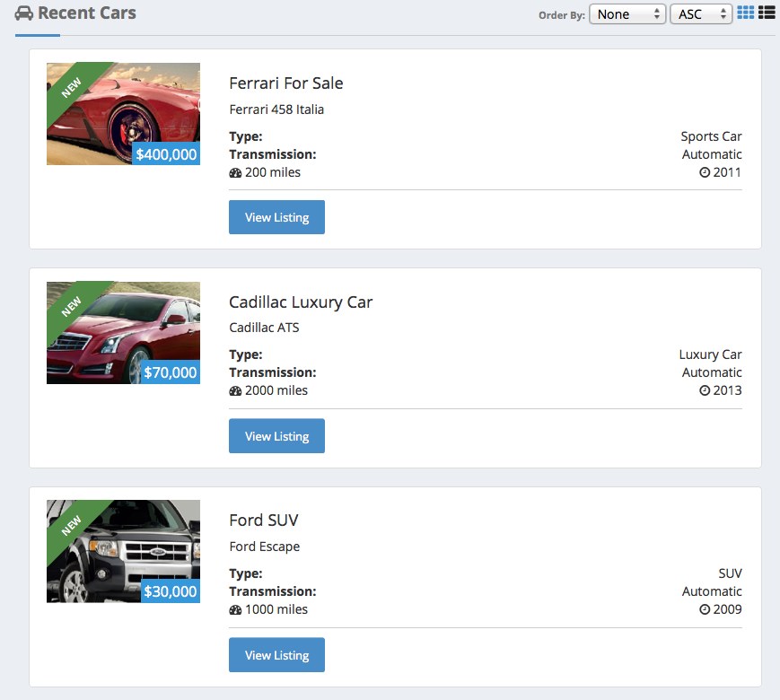Open the Order By None dropdown
Viewport: 780px width, 700px height.
tap(627, 14)
